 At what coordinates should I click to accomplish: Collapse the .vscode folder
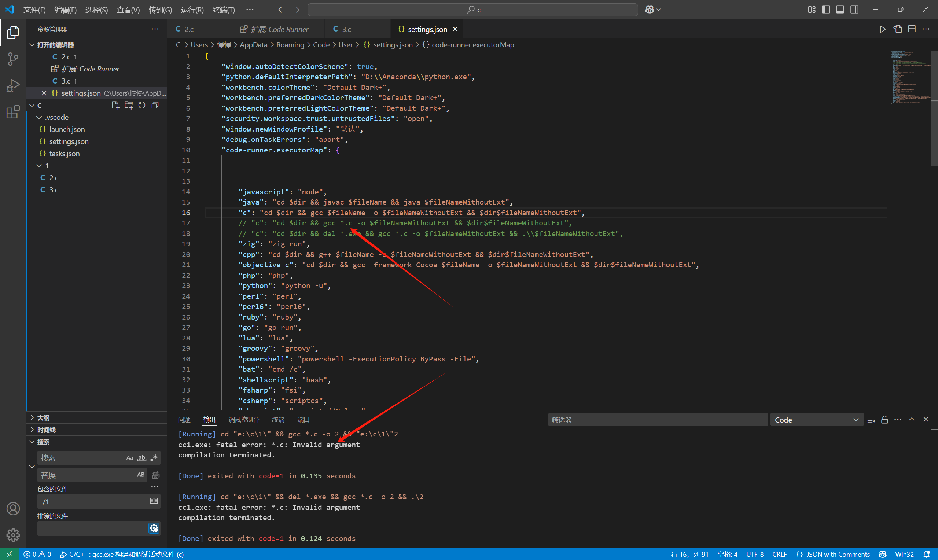click(39, 117)
